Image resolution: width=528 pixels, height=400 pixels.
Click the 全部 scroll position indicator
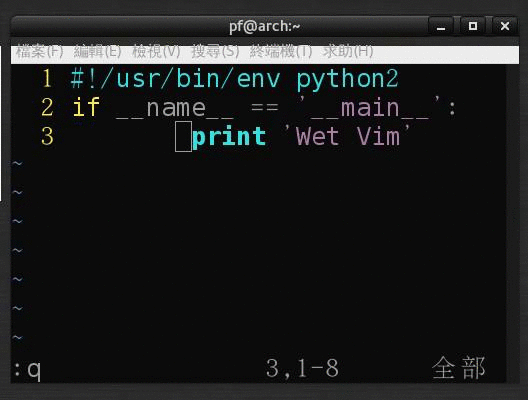pos(459,368)
